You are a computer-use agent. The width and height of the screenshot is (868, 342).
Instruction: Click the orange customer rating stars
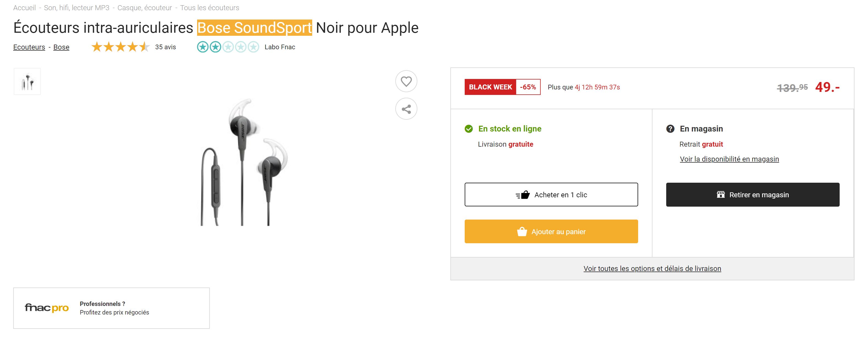[x=120, y=47]
